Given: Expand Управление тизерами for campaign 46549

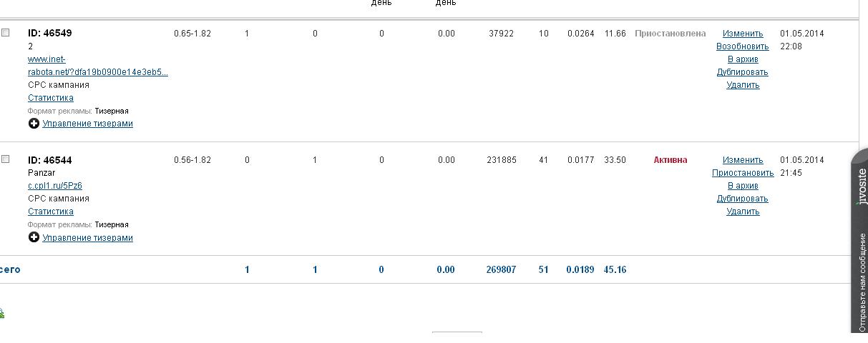Looking at the screenshot, I should [x=87, y=124].
